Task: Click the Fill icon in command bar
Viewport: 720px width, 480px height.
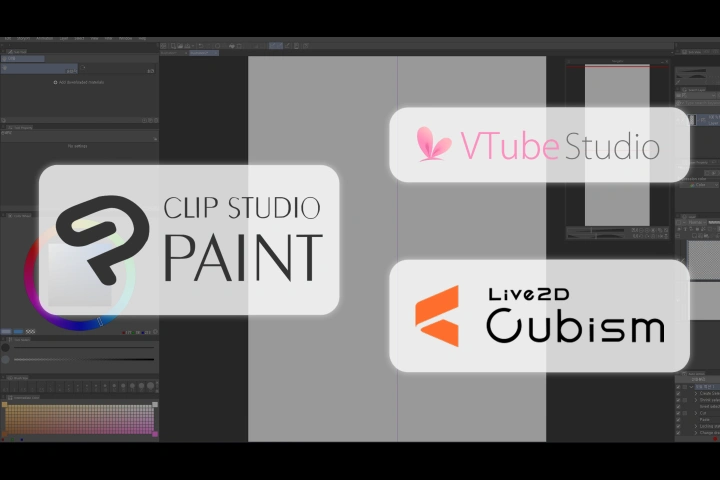Action: pos(232,46)
